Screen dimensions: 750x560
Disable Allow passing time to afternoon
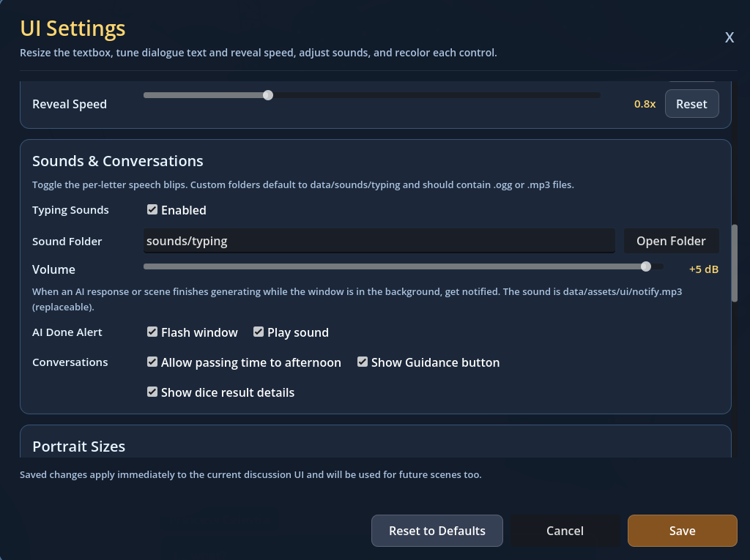[152, 362]
